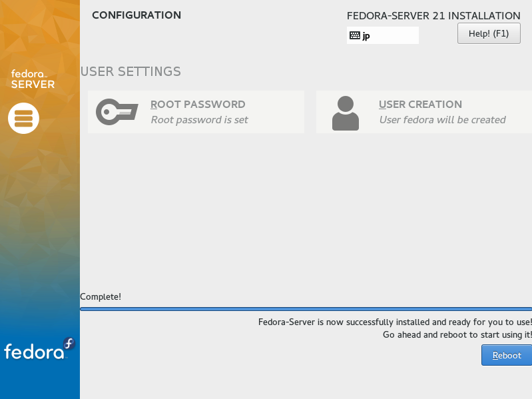This screenshot has height=399, width=532.
Task: Click the CONFIGURATION title
Action: coord(136,15)
